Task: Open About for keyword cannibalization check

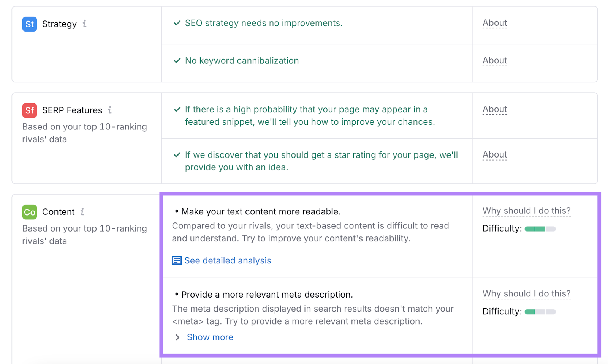Action: (x=494, y=60)
